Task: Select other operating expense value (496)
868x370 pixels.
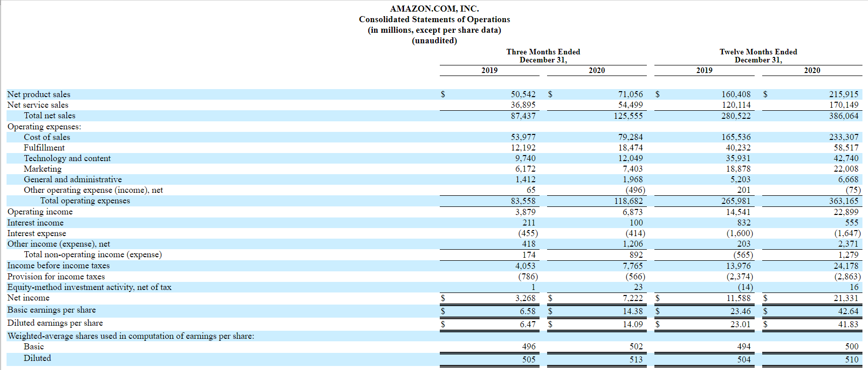Action: [x=635, y=190]
